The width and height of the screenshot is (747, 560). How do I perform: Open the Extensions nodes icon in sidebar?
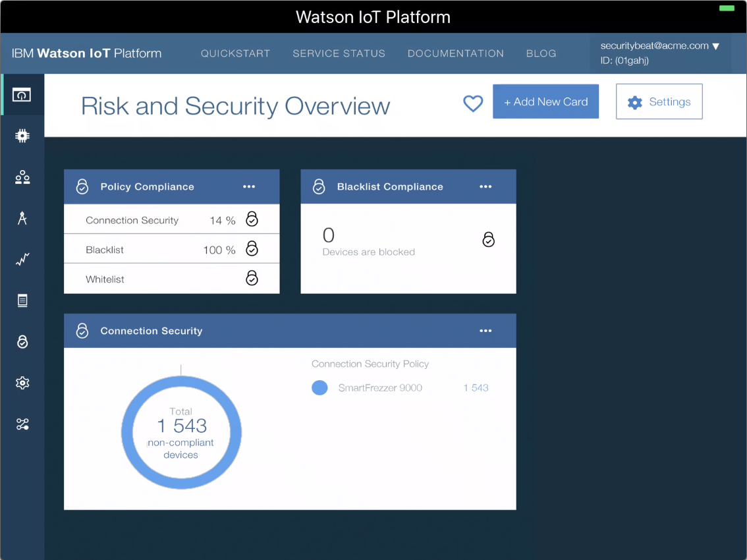pyautogui.click(x=22, y=424)
